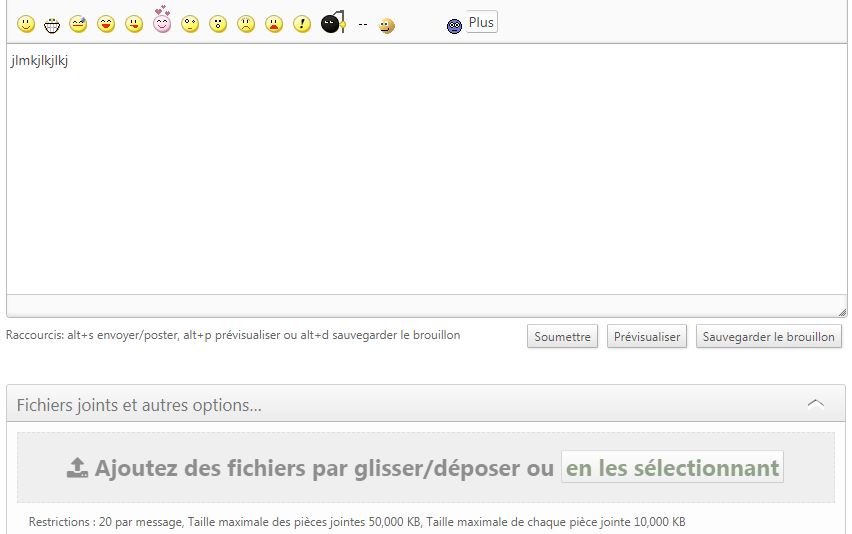Click the Raccourcis keyboard shortcuts hint text

point(233,335)
